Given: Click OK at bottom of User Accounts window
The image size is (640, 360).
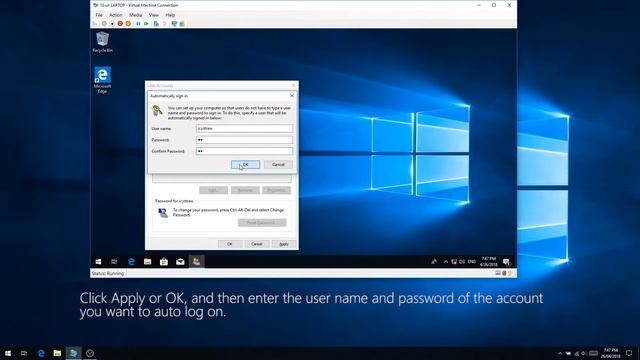Looking at the screenshot, I should coord(230,244).
